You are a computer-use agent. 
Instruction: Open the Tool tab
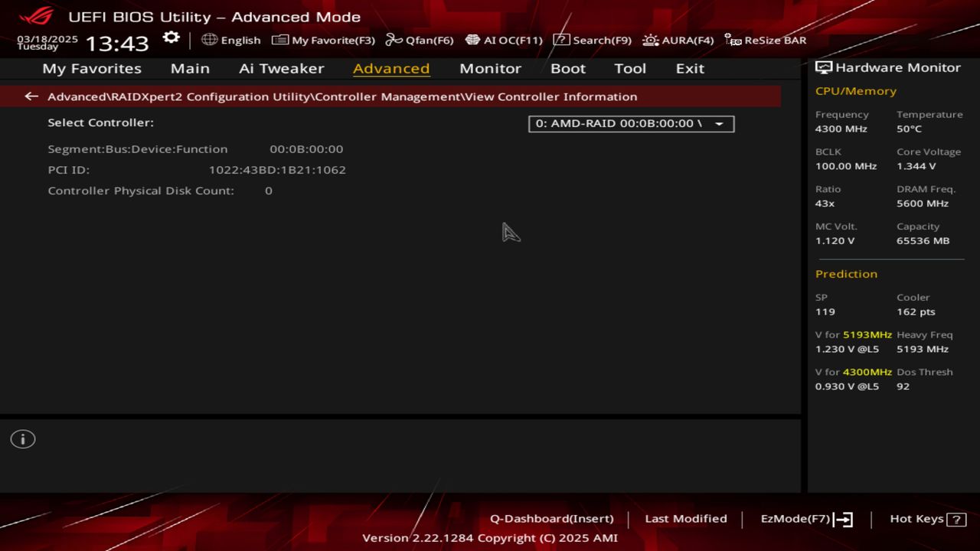(630, 68)
